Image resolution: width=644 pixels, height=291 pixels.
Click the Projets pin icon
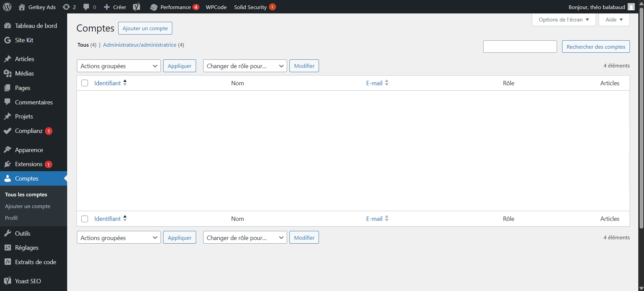7,116
